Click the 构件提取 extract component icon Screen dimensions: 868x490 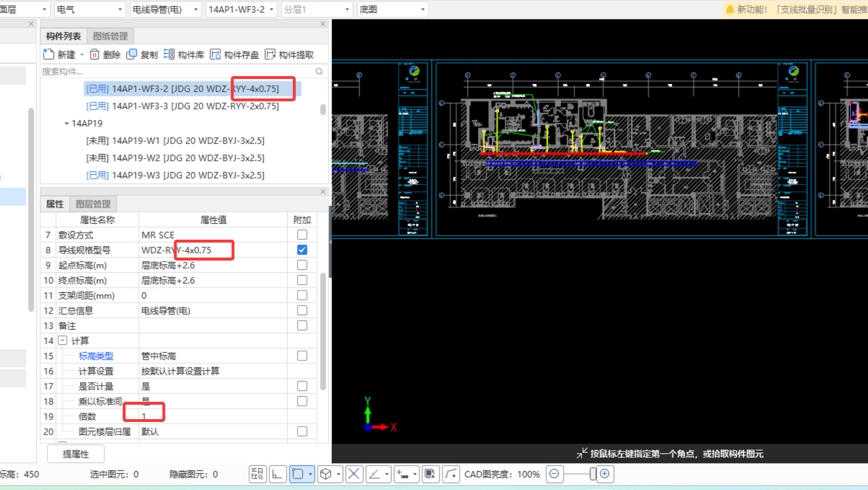coord(270,54)
